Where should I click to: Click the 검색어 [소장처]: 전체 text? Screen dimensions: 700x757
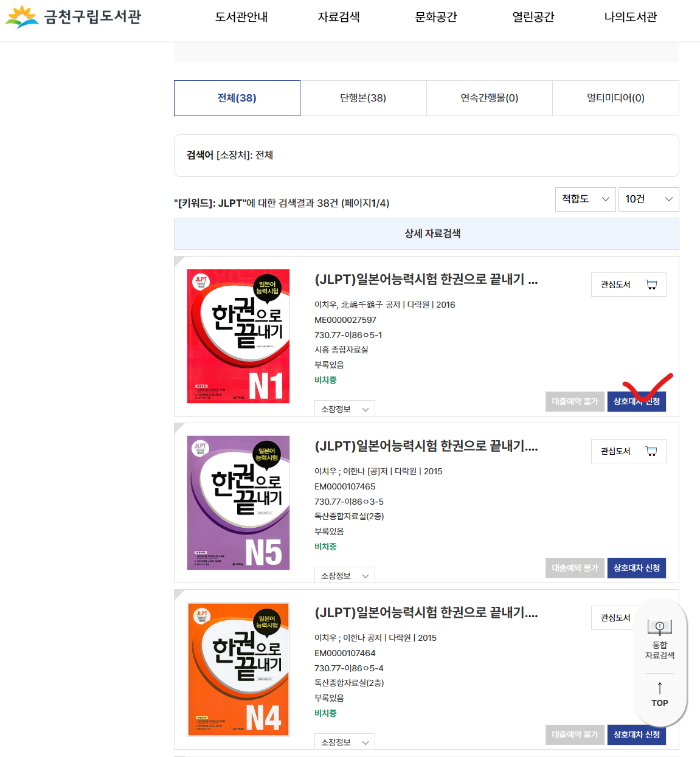(x=230, y=155)
